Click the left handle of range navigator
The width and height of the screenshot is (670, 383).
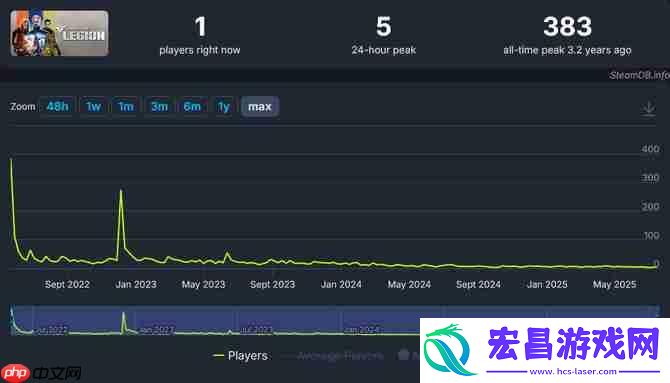point(11,320)
